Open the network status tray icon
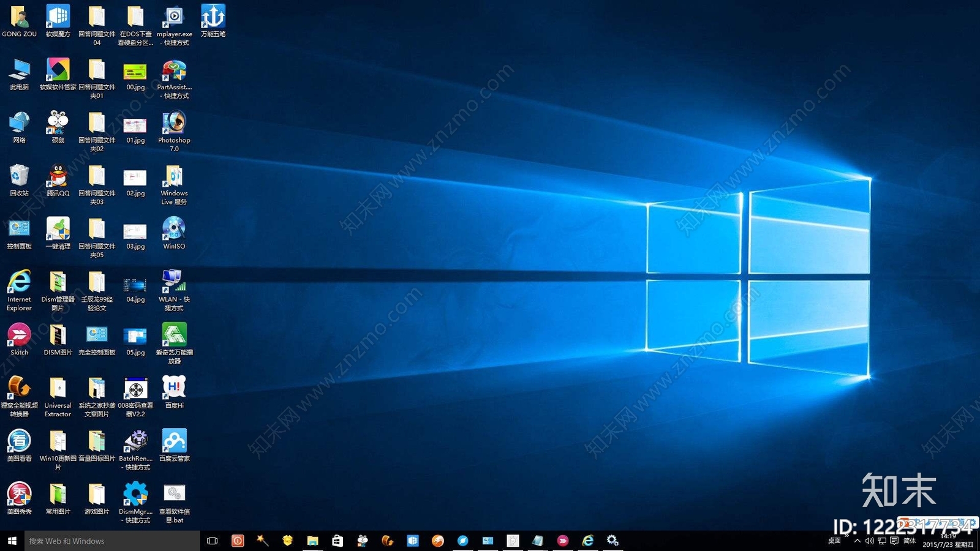 882,541
